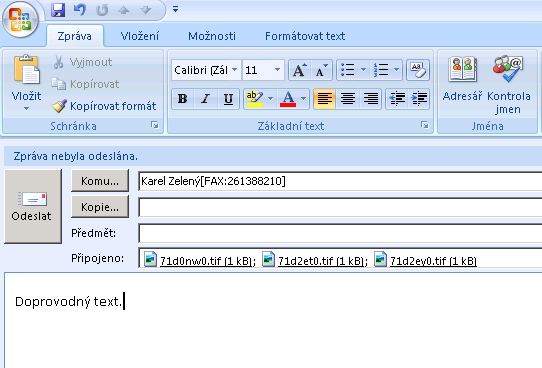Open Schránka dialog launcher

155,125
